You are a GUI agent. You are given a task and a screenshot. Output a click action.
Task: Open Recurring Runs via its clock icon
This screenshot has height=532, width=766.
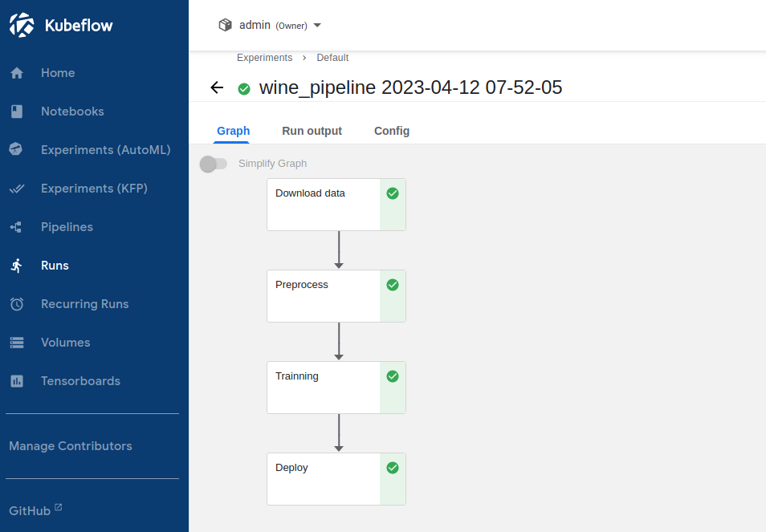17,303
